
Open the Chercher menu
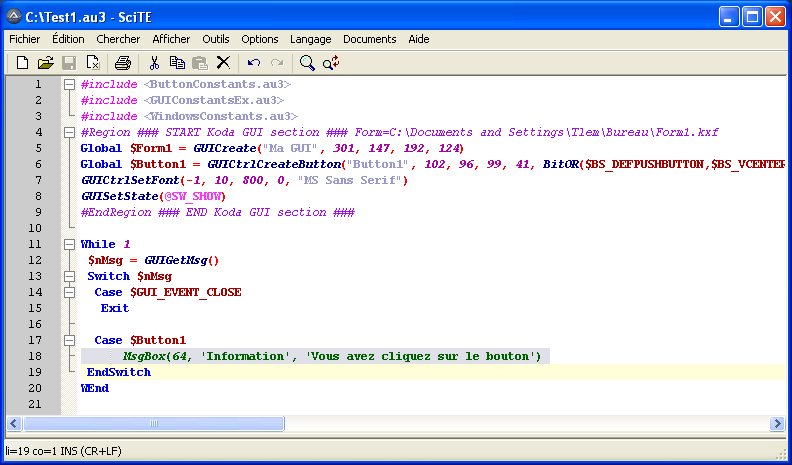pos(118,39)
